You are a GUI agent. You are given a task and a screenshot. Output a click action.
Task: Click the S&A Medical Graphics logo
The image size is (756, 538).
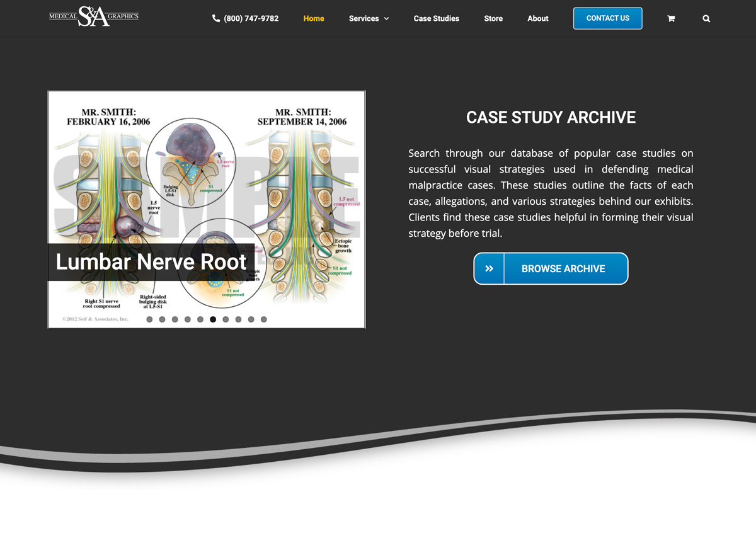(94, 16)
